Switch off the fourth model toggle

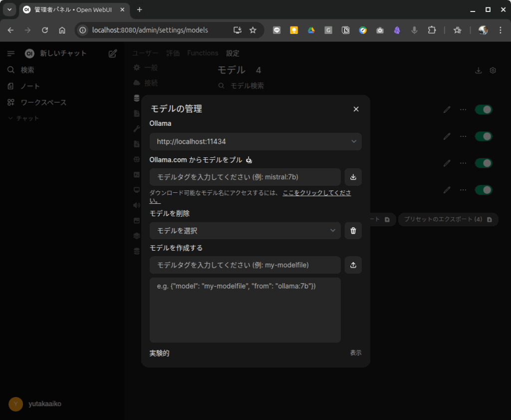click(483, 190)
